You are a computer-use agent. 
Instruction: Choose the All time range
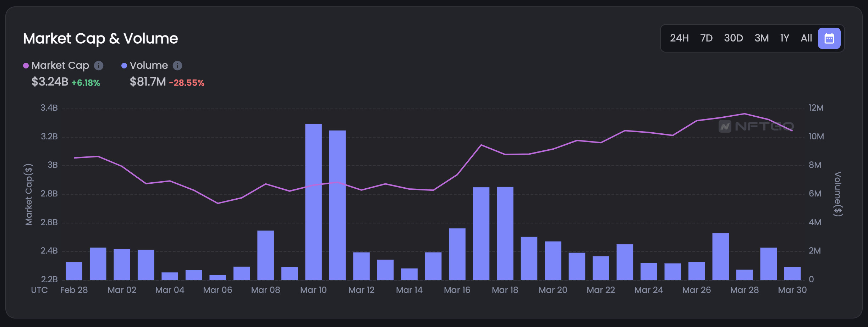click(806, 38)
